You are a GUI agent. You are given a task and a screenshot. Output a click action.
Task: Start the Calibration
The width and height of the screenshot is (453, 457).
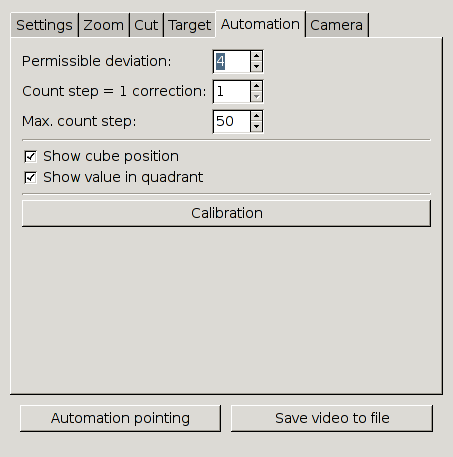pyautogui.click(x=226, y=213)
